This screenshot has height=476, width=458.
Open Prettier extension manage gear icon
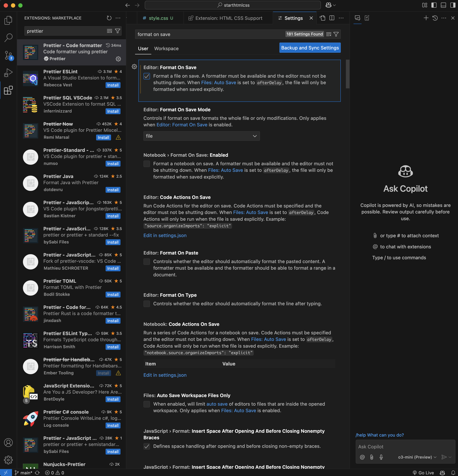[118, 59]
